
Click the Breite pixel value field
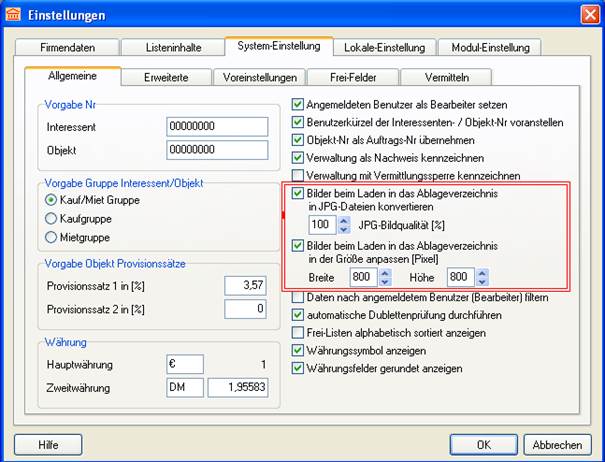pos(363,277)
